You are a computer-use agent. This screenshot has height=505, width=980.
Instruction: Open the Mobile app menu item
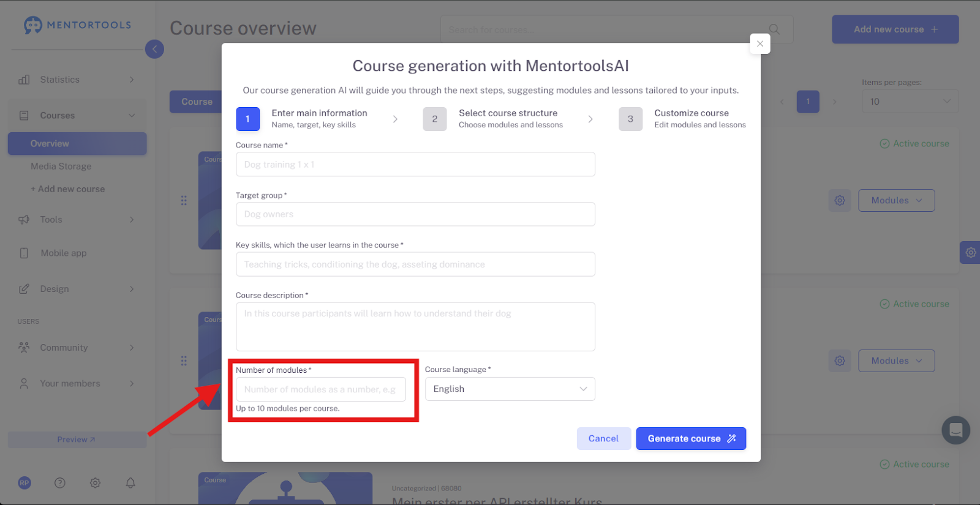64,253
